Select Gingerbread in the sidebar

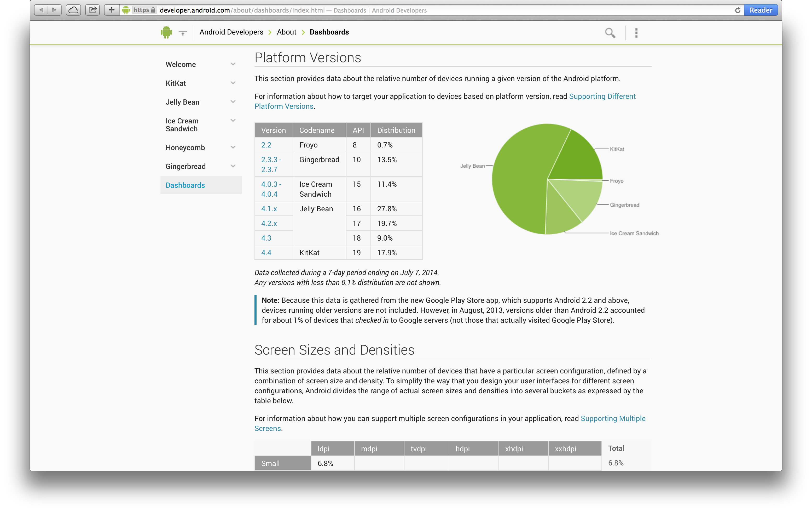185,167
